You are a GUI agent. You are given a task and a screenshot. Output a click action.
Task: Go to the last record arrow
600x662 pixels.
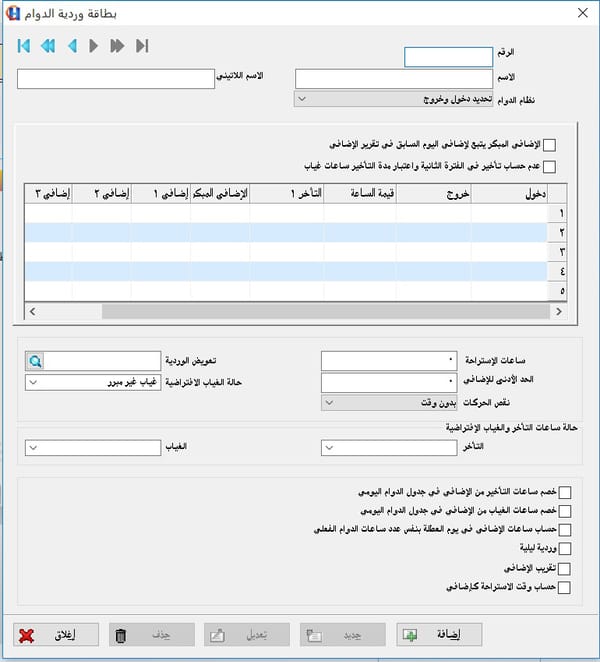pos(142,46)
